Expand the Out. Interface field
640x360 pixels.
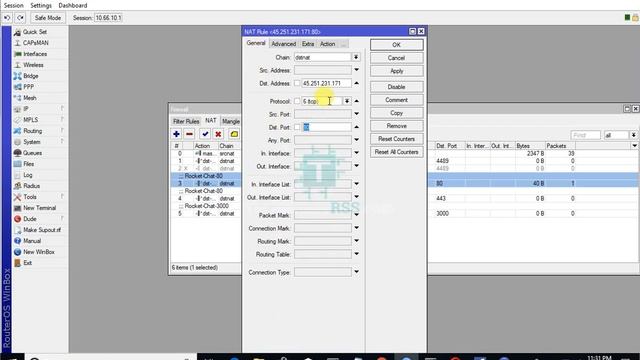356,166
